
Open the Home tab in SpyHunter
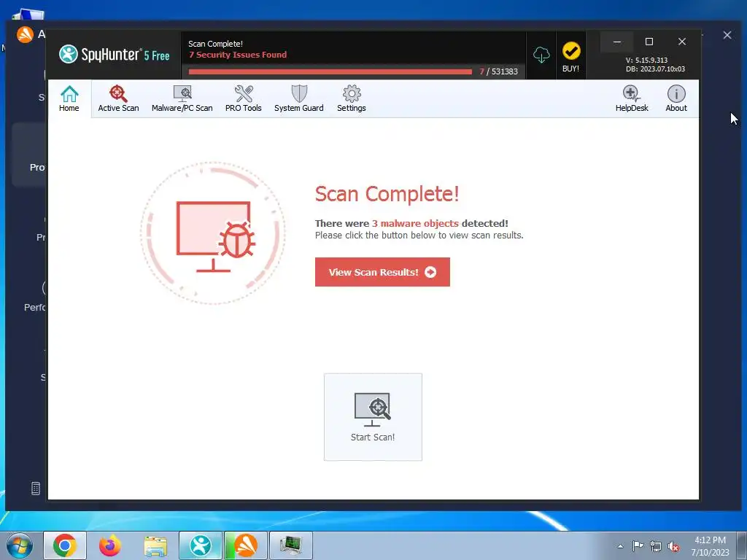tap(69, 98)
